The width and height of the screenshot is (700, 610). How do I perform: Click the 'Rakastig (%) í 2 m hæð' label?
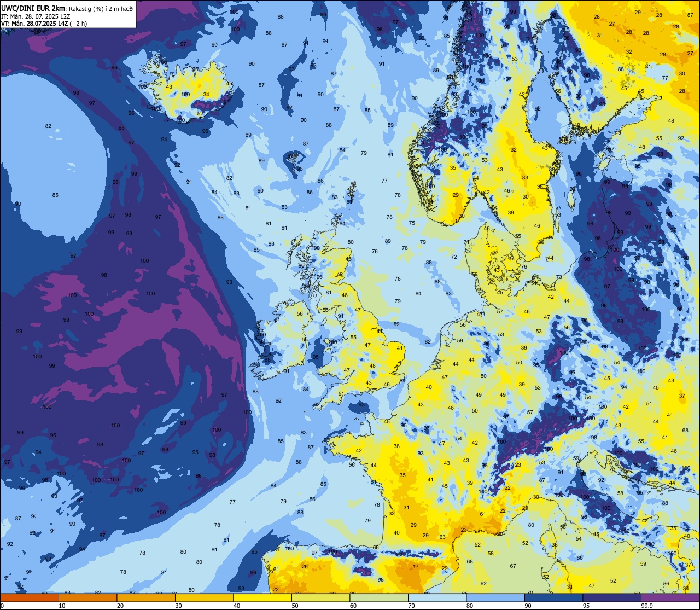pyautogui.click(x=101, y=8)
